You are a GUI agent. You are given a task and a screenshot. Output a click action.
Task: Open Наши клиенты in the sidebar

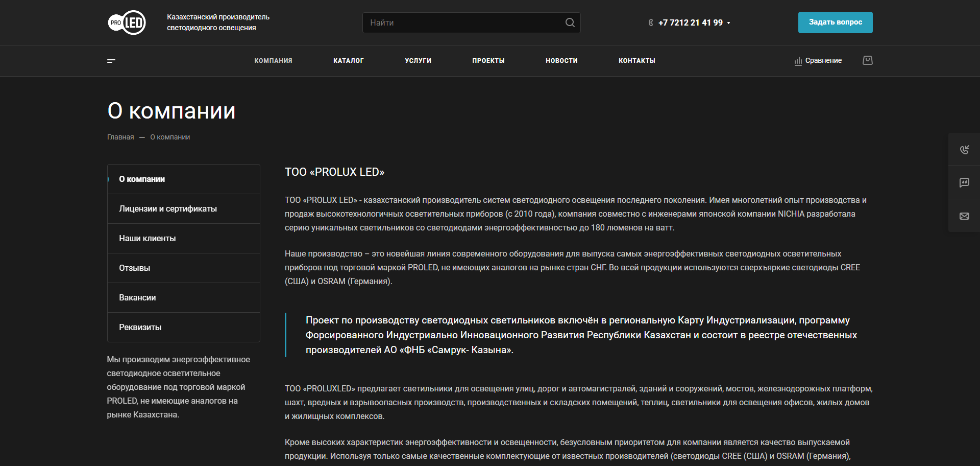[x=184, y=238]
